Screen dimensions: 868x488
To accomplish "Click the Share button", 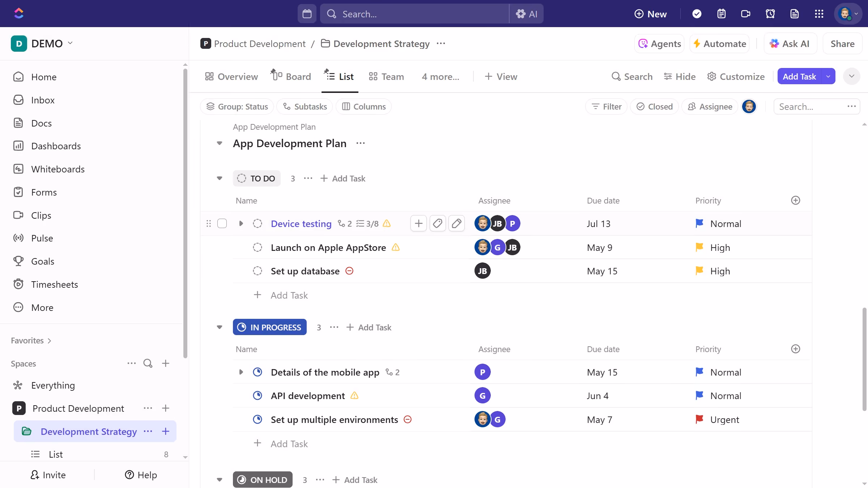I will [842, 44].
